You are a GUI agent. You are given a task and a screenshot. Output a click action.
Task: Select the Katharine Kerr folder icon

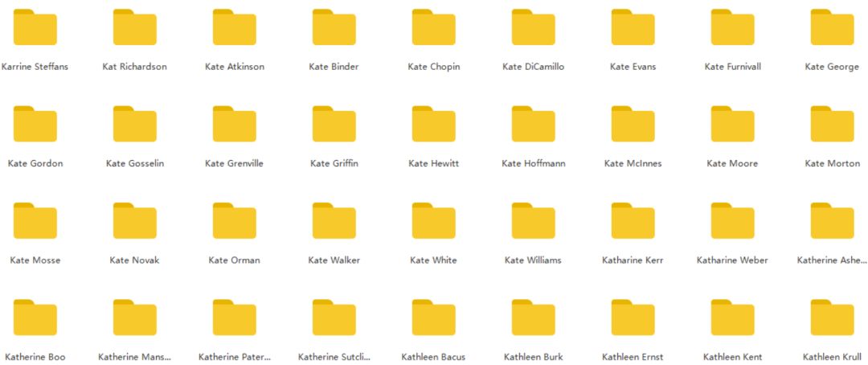click(x=633, y=221)
